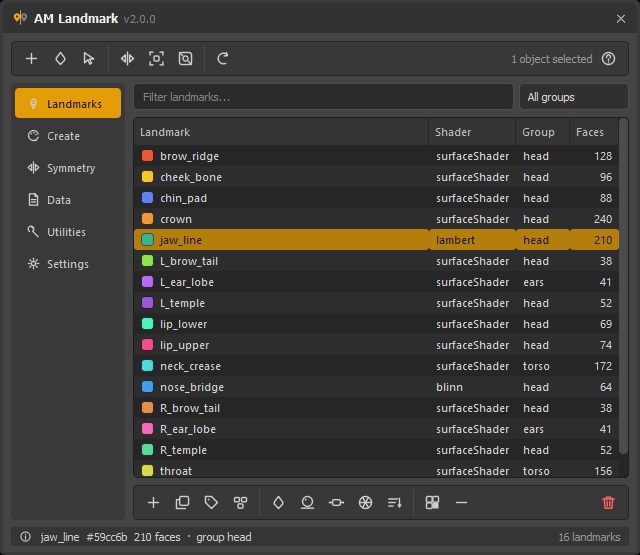Click the plus icon in bottom toolbar

153,502
